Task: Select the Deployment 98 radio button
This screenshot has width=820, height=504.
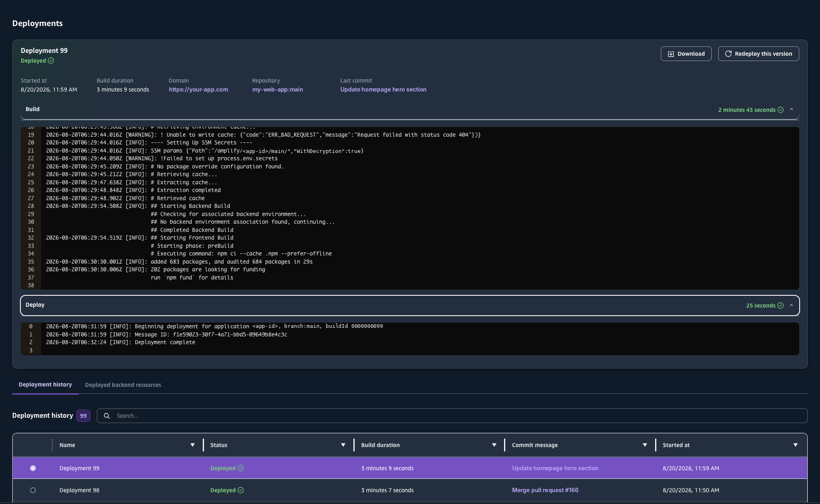Action: (x=33, y=490)
